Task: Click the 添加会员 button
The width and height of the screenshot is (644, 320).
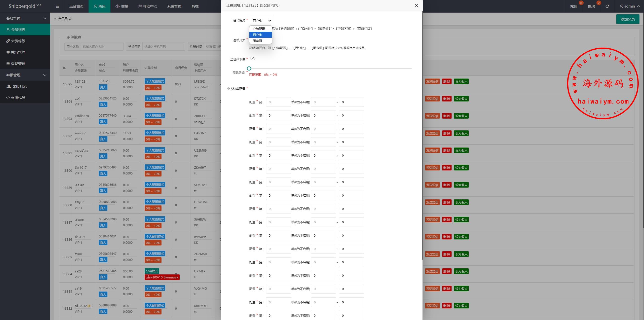Action: [x=627, y=19]
